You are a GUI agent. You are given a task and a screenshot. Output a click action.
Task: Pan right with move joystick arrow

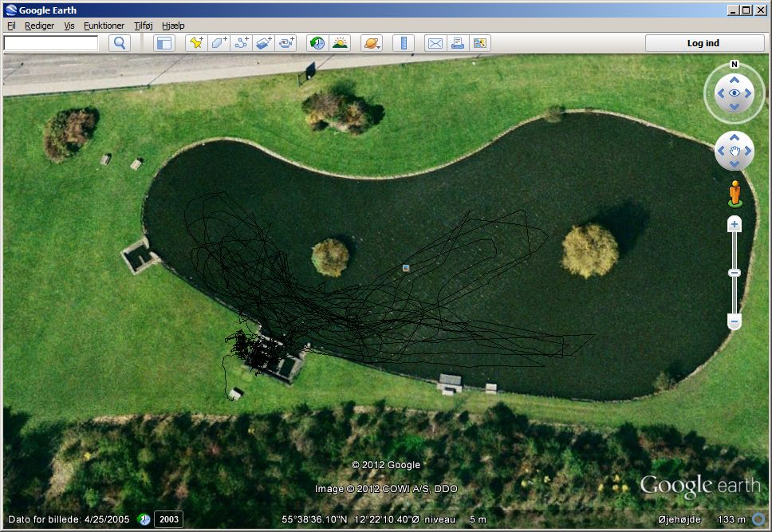click(x=747, y=151)
